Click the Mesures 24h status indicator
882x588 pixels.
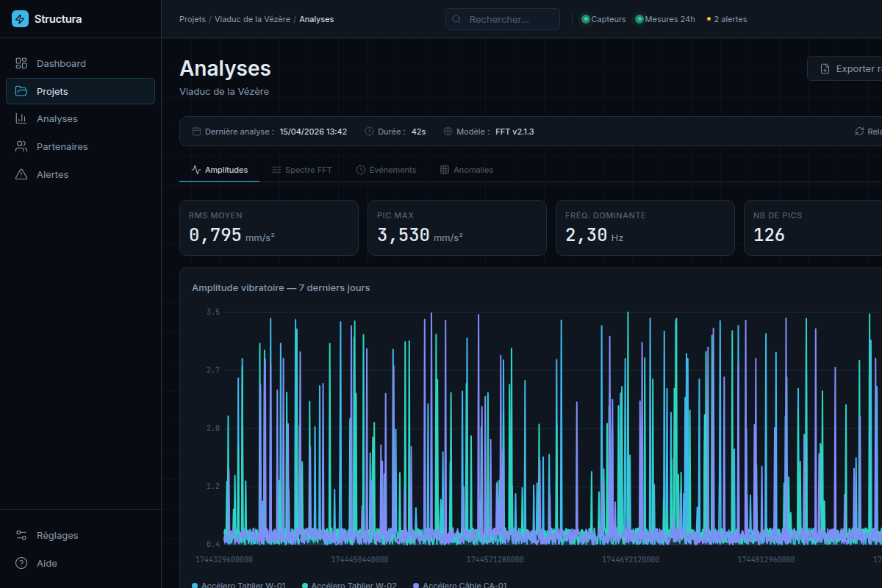coord(665,19)
